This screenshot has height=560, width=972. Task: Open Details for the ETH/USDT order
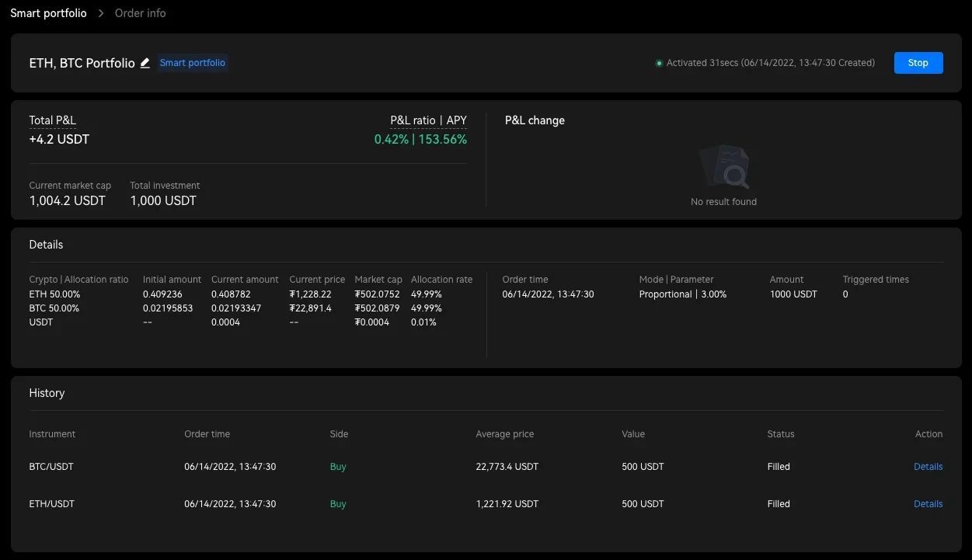[x=928, y=504]
